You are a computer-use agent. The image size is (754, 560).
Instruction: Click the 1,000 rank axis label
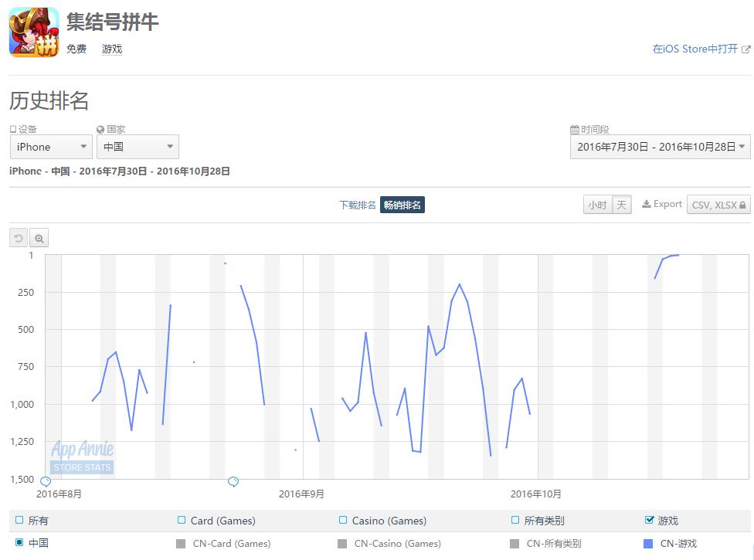pyautogui.click(x=22, y=404)
